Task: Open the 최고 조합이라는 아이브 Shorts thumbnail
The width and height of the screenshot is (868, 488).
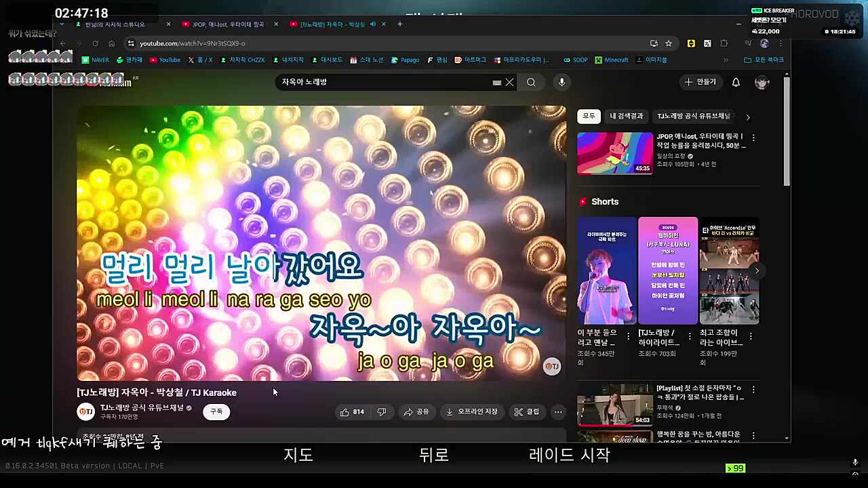Action: click(x=729, y=270)
